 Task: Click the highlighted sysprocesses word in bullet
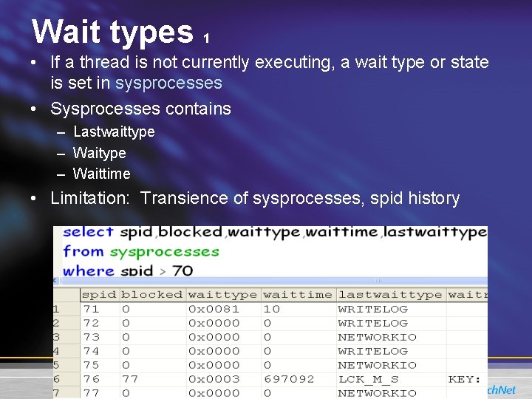168,83
